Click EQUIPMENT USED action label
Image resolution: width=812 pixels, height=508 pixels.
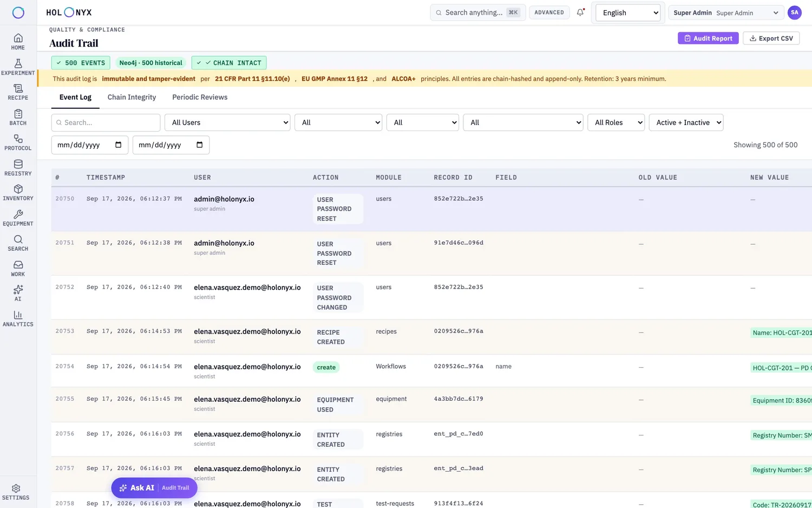point(338,405)
